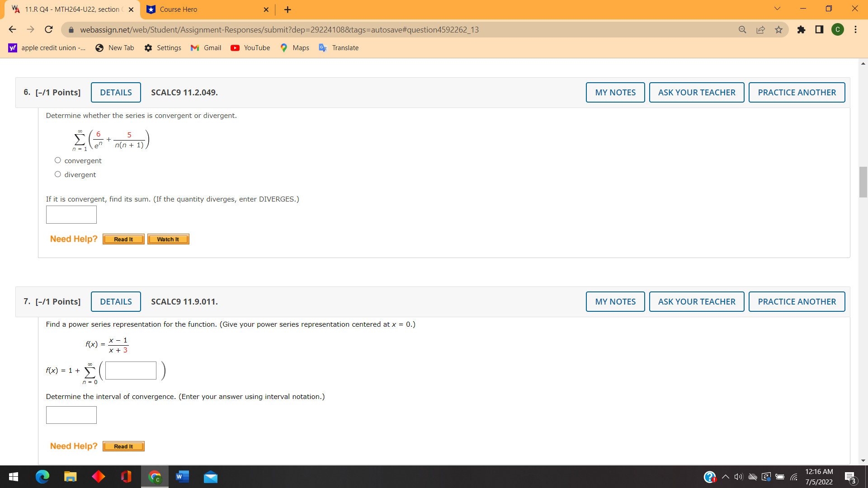This screenshot has width=868, height=488.
Task: Expand the tab search chevron
Action: tap(777, 9)
